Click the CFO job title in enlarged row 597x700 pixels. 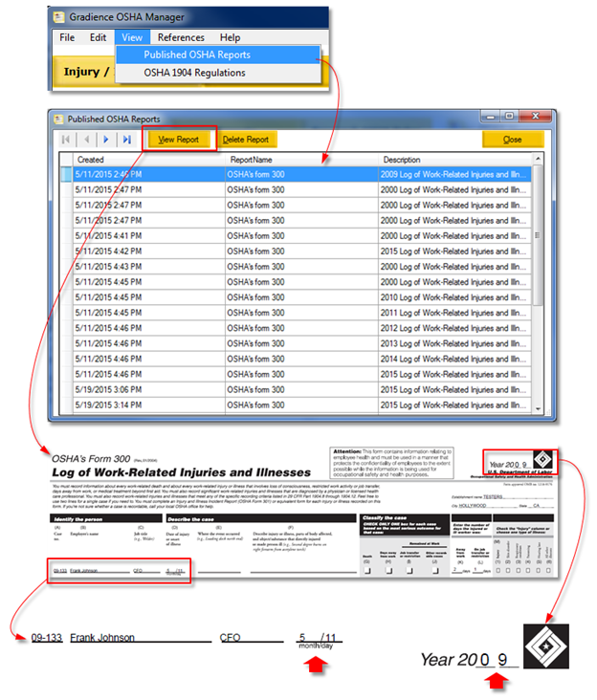[230, 638]
